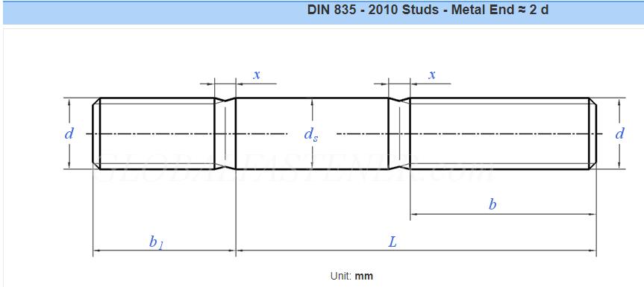Click the right threaded end of the stud
644x287 pixels.
(x=500, y=133)
